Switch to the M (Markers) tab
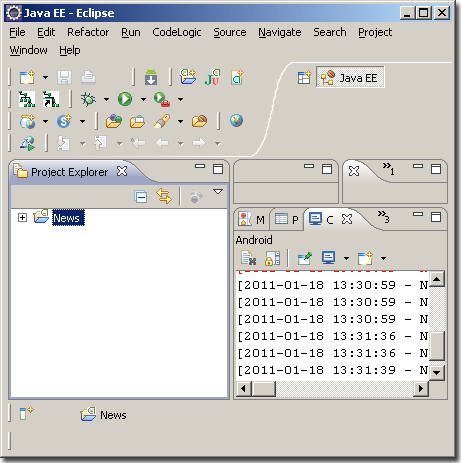 pyautogui.click(x=252, y=219)
